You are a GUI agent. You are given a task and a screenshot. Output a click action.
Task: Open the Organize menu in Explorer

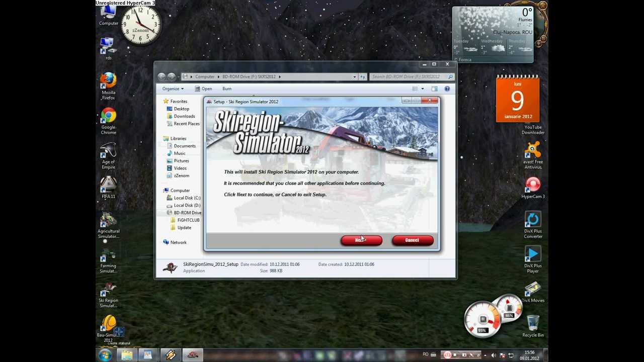tap(173, 89)
